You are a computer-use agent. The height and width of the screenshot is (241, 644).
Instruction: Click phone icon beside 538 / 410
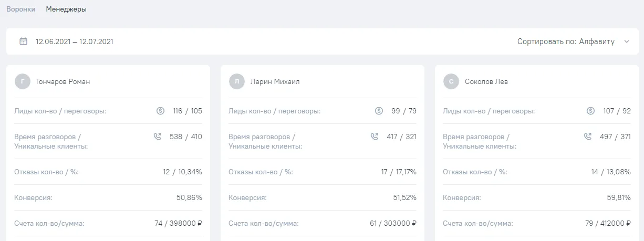[x=158, y=137]
